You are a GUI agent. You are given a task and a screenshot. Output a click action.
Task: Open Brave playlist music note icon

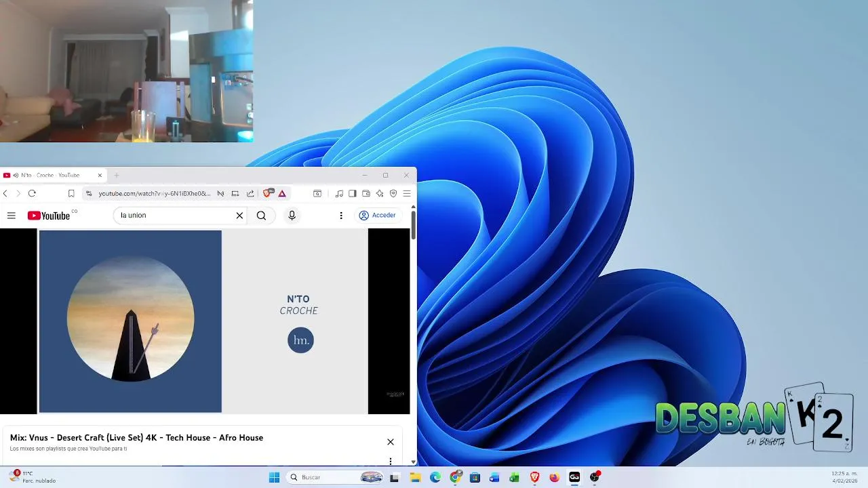click(339, 193)
